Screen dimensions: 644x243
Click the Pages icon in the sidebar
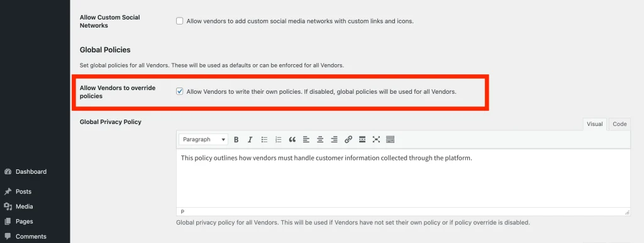click(8, 222)
